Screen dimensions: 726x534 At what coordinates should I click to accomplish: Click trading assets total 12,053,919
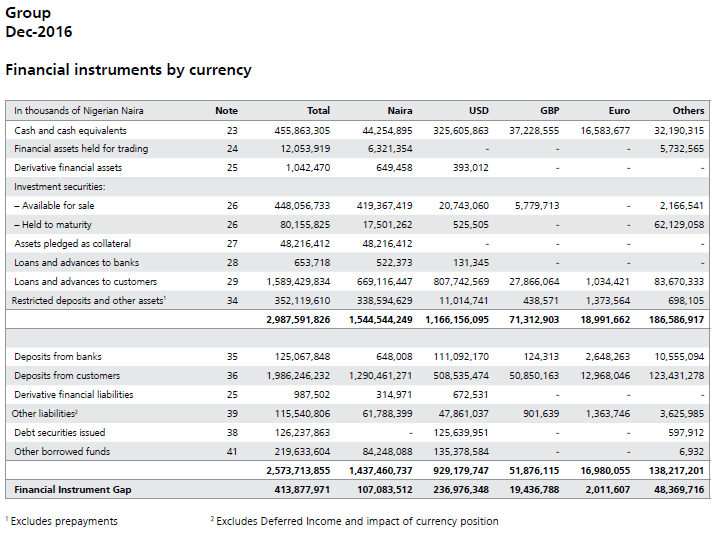[x=305, y=149]
